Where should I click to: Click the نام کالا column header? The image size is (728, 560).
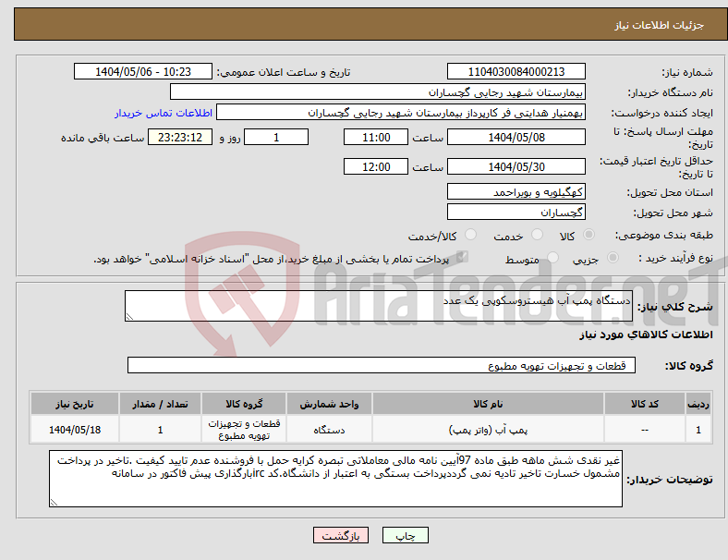click(488, 404)
